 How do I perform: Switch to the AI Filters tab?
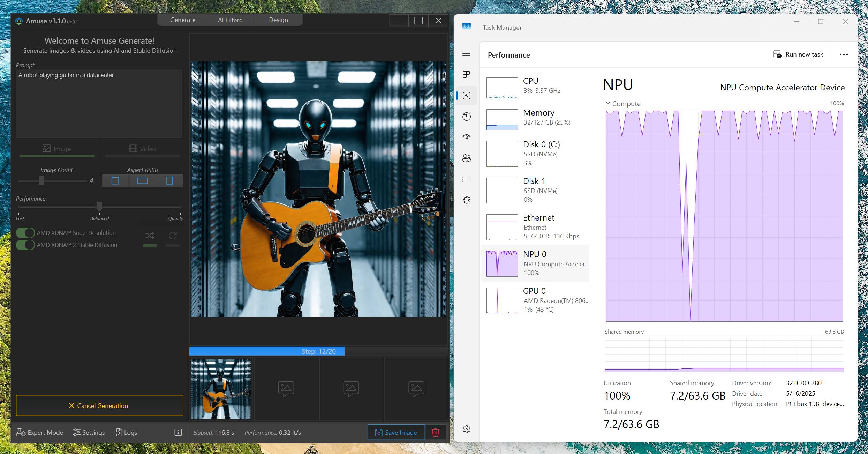point(229,20)
